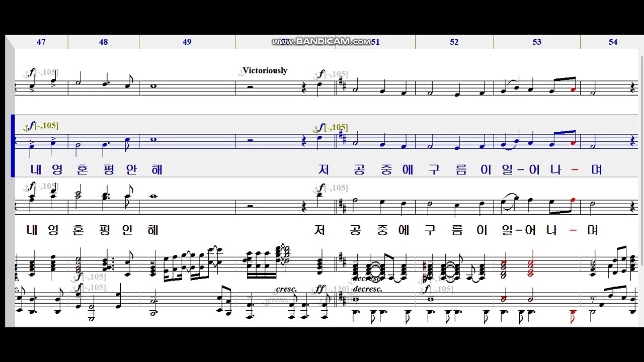Select the third staff's measure 50 anchor icon

point(316,190)
